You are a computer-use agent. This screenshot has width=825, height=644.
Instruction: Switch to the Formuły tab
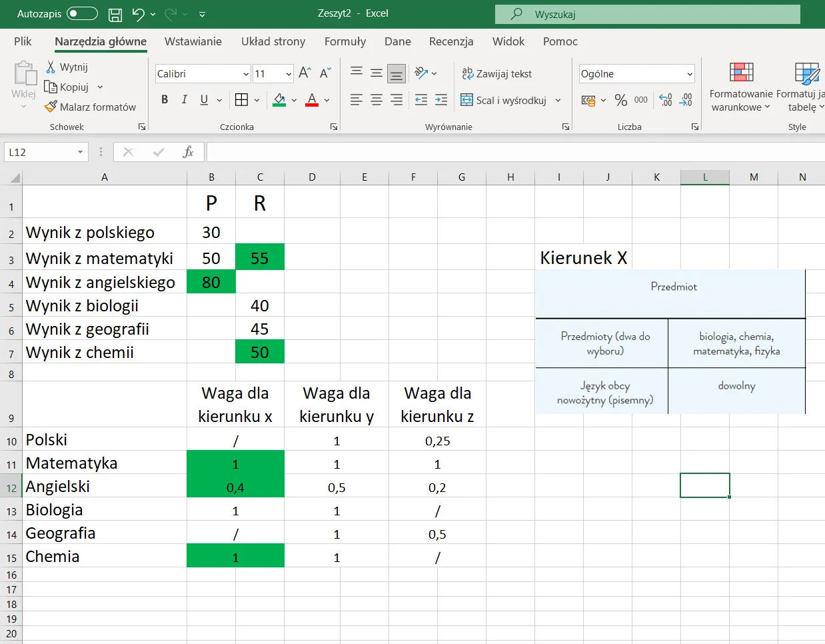[345, 41]
